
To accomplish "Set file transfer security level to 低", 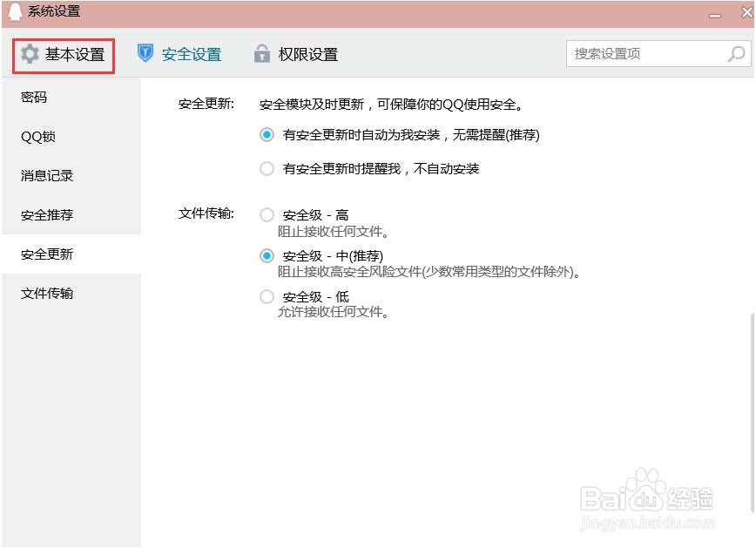I will 267,296.
